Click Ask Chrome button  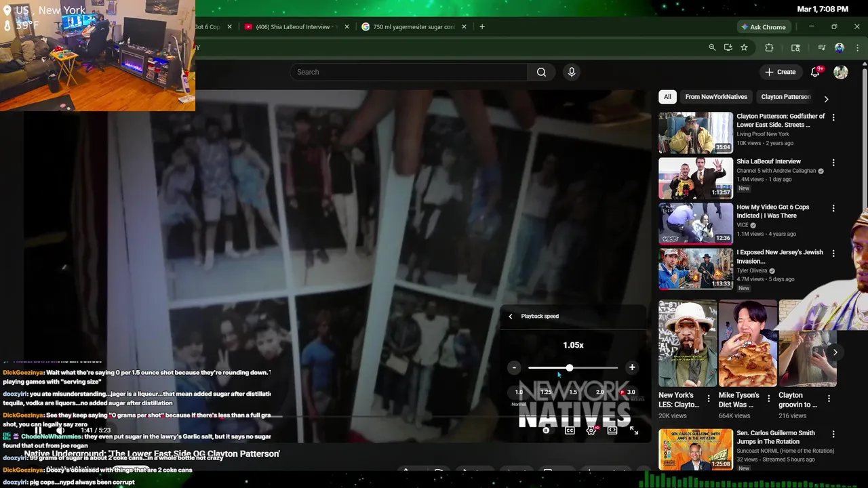tap(764, 27)
